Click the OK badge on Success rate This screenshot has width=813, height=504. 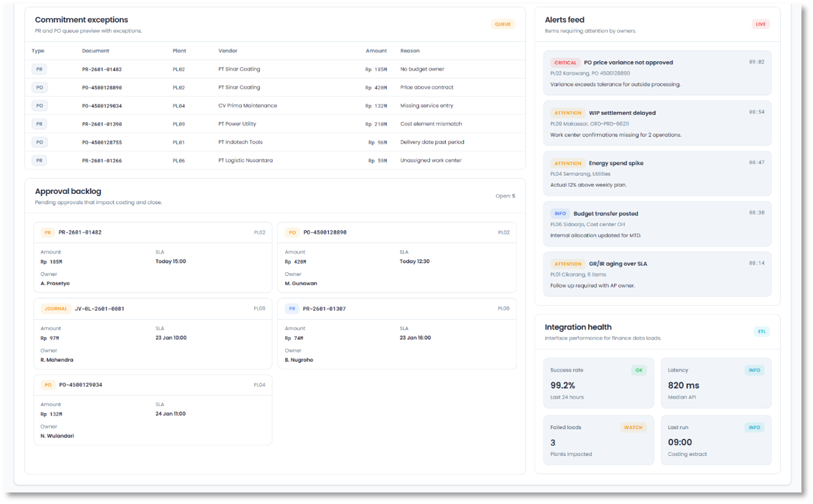638,370
